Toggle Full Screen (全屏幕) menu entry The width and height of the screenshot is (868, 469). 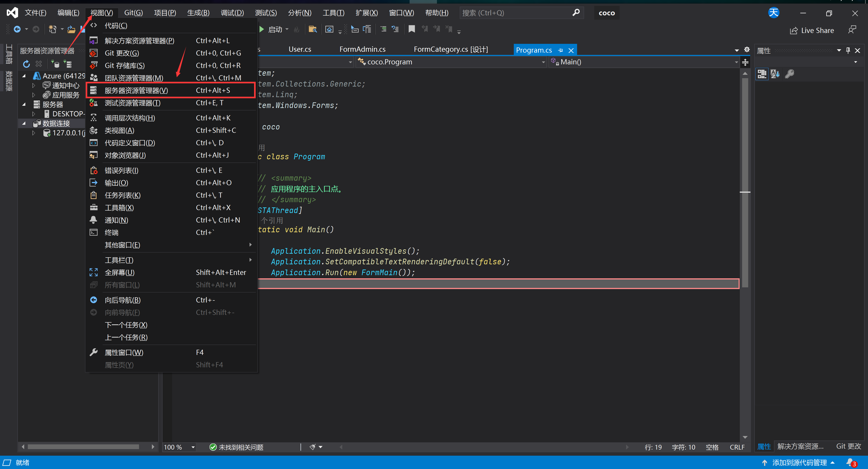pos(120,272)
